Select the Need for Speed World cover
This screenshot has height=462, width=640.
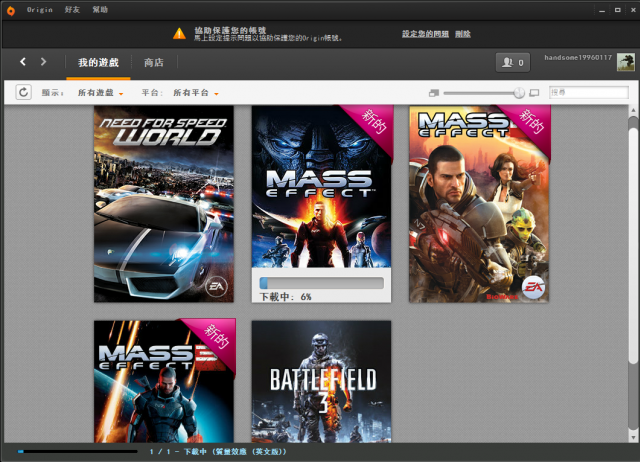(164, 204)
